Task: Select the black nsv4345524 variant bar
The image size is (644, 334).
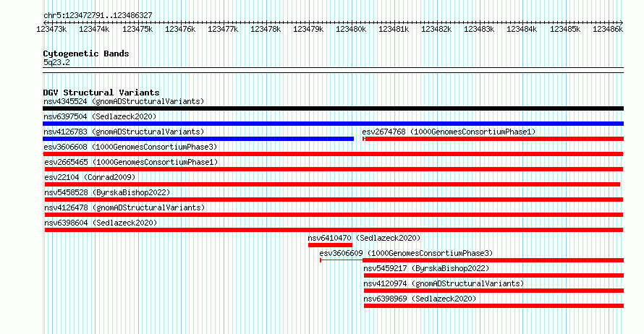Action: pyautogui.click(x=333, y=108)
